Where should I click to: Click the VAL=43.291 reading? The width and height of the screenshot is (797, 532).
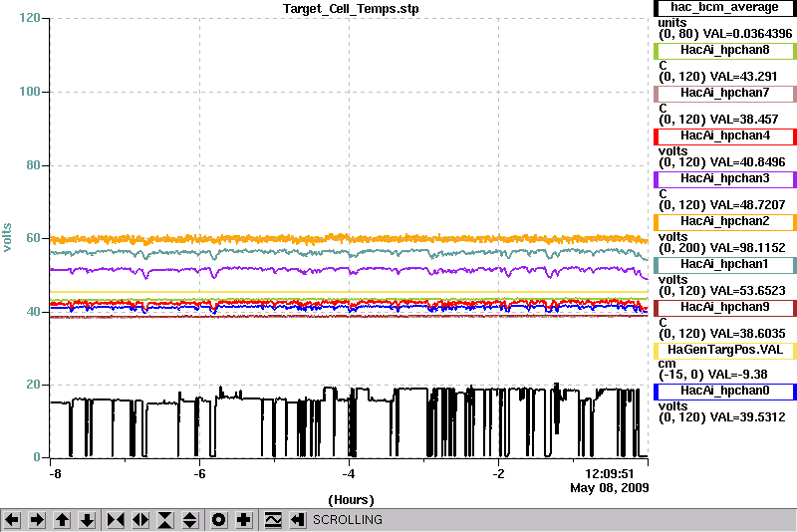[x=743, y=77]
